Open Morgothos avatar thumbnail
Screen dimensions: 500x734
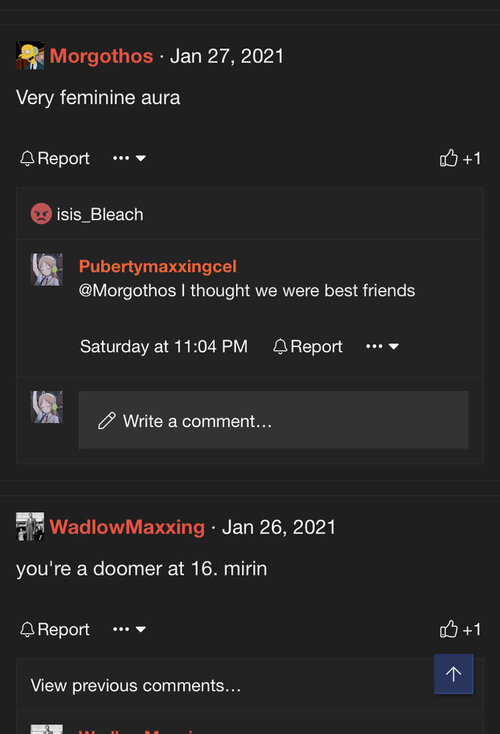pyautogui.click(x=30, y=56)
